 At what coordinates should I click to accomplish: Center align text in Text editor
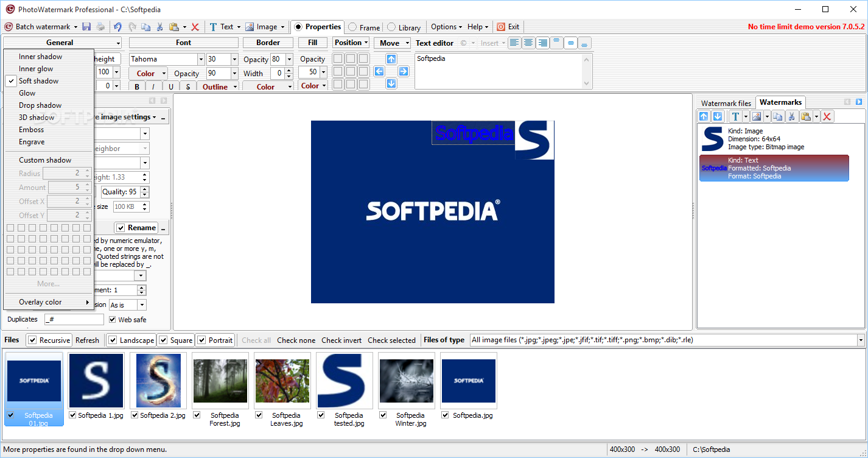tap(528, 43)
